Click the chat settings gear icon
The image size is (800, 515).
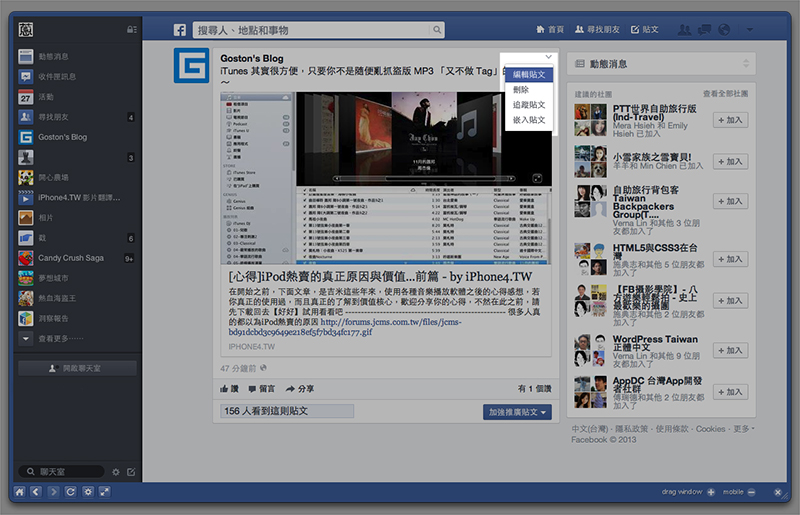pyautogui.click(x=116, y=472)
